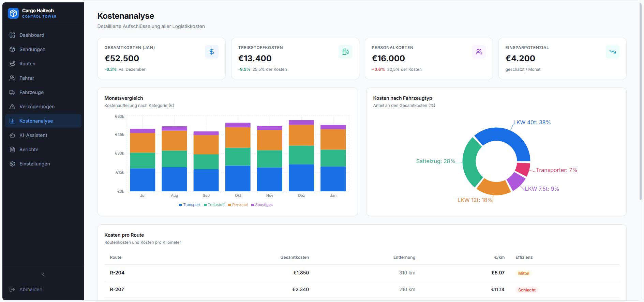Click the page scrollbar on the right
The width and height of the screenshot is (644, 302).
click(x=641, y=102)
